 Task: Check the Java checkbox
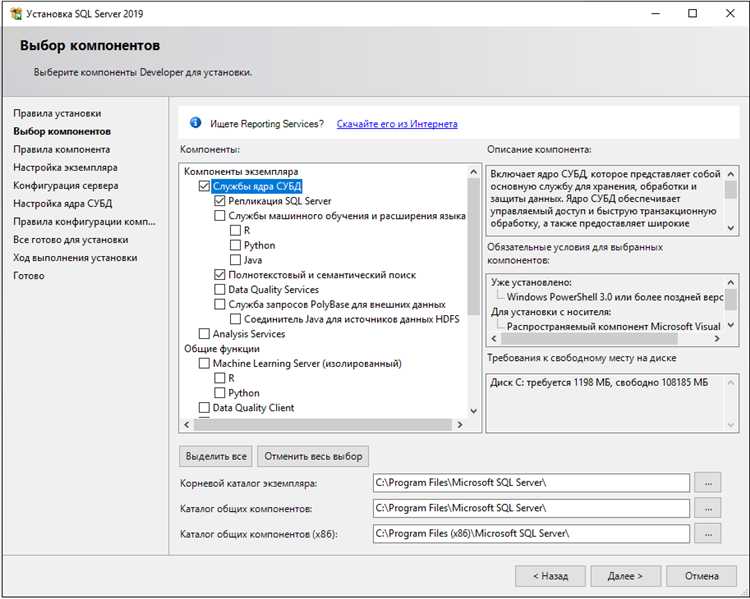(235, 260)
